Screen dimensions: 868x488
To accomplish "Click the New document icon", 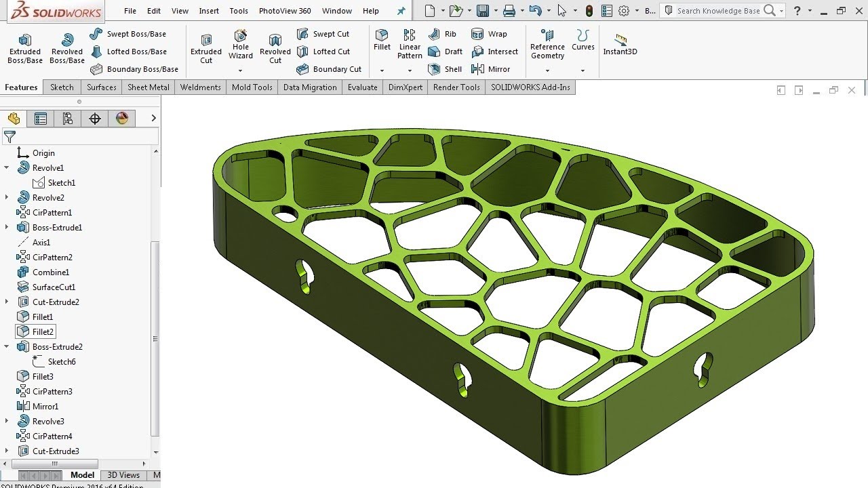I will [429, 11].
